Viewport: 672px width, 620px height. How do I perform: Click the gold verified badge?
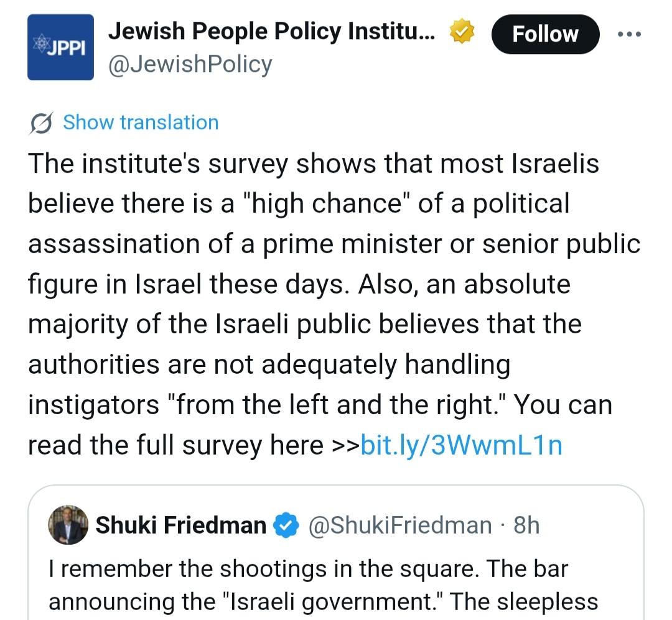tap(462, 32)
